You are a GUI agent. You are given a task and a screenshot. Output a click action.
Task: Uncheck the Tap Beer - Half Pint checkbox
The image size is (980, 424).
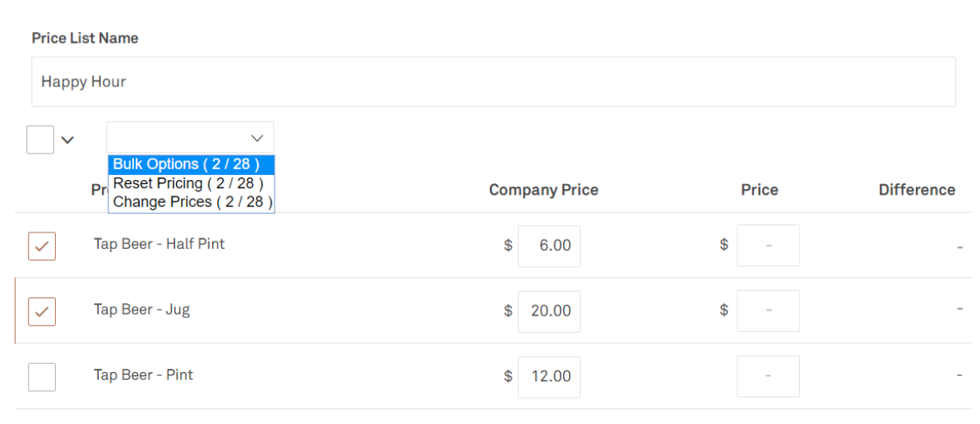tap(42, 246)
